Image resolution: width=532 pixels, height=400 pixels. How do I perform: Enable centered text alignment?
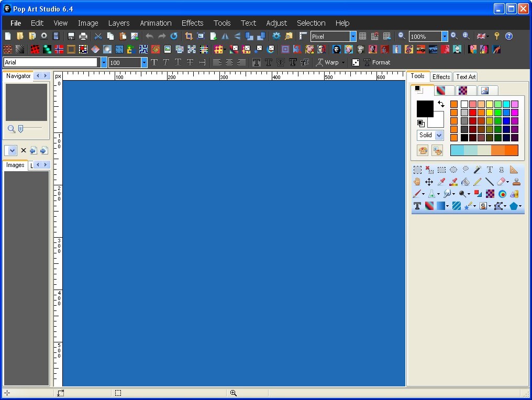(229, 62)
